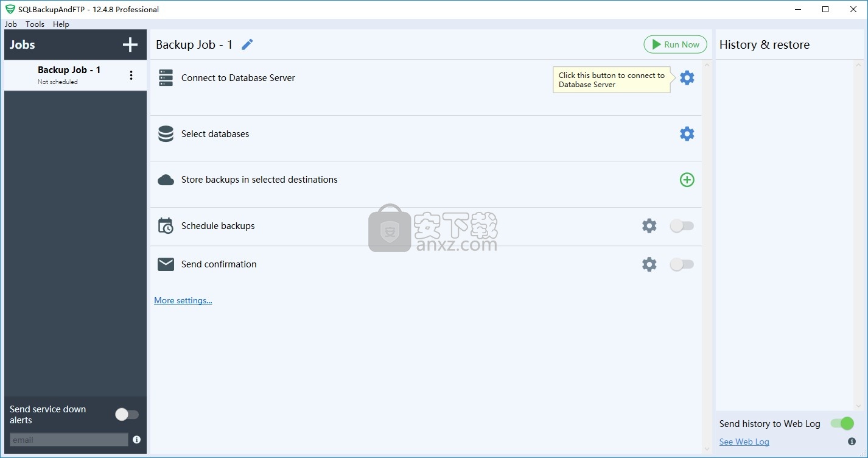Open Connect to Database Server gear settings
868x458 pixels.
tap(687, 78)
